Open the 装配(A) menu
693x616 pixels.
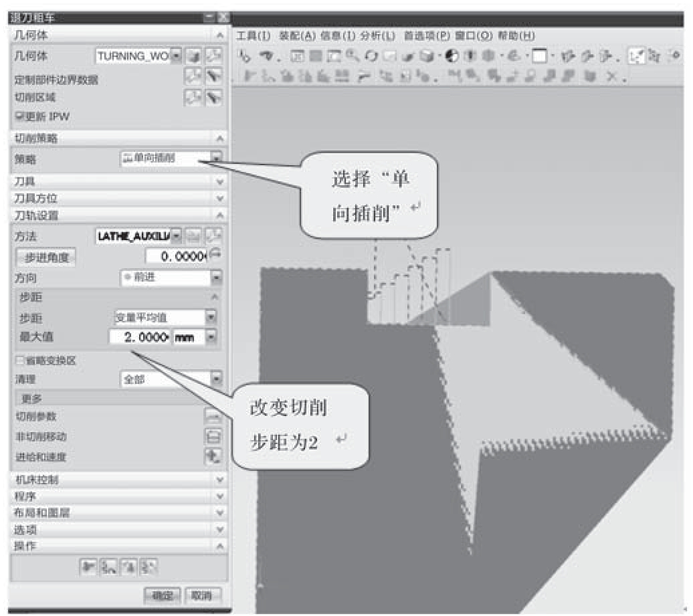coord(297,36)
